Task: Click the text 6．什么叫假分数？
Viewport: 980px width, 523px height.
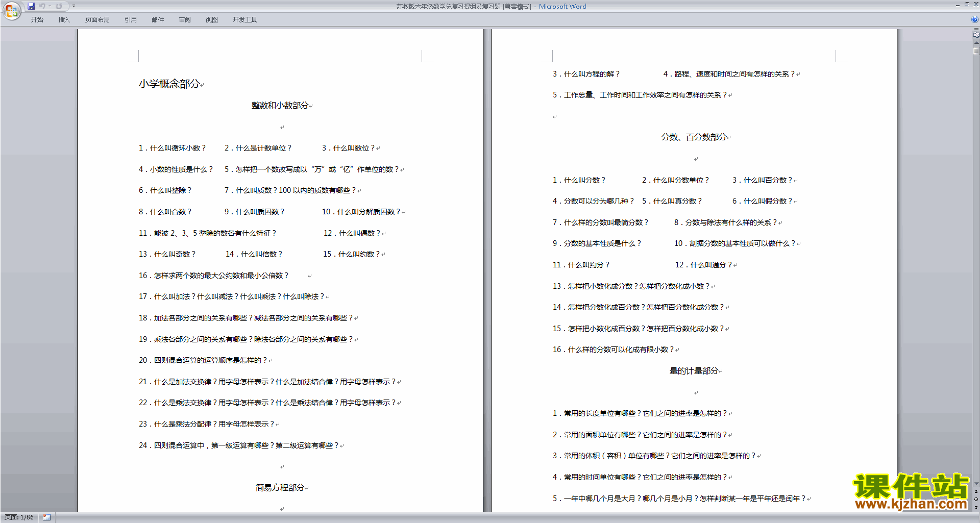Action: pos(763,201)
